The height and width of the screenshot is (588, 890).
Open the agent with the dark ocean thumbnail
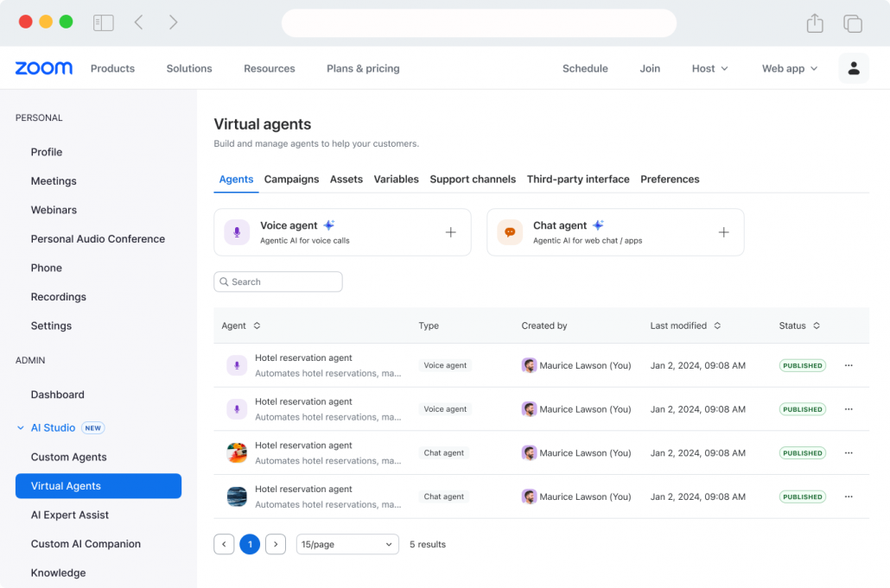click(237, 496)
